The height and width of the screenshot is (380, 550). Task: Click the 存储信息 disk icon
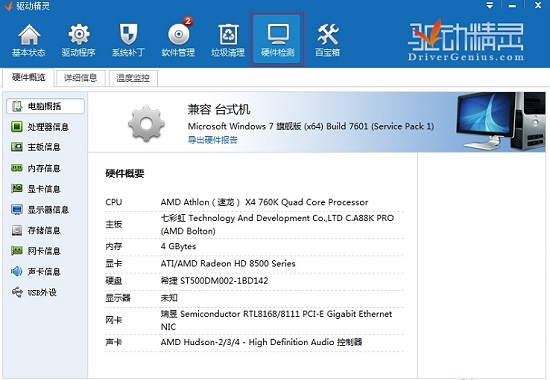16,230
